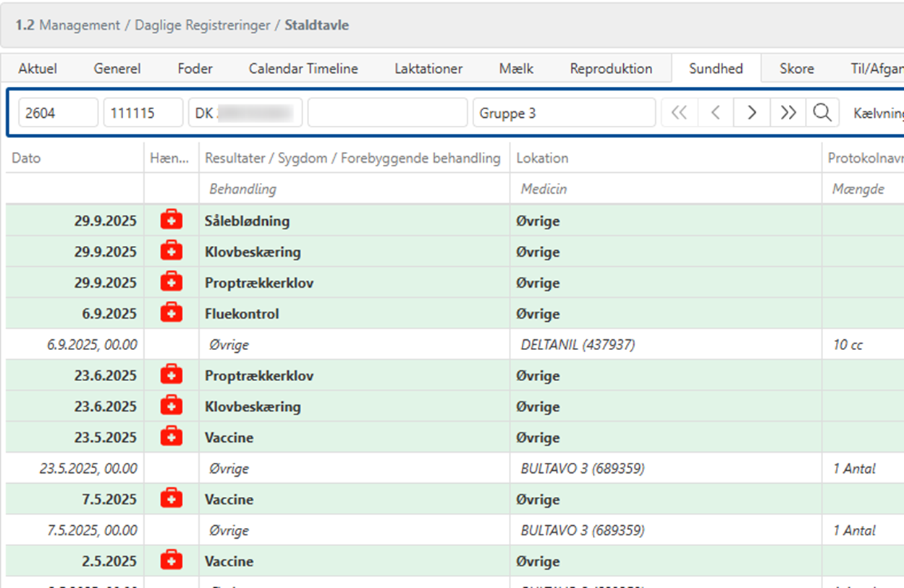Viewport: 904px width, 588px height.
Task: Open the Calendar Timeline tab
Action: [303, 69]
